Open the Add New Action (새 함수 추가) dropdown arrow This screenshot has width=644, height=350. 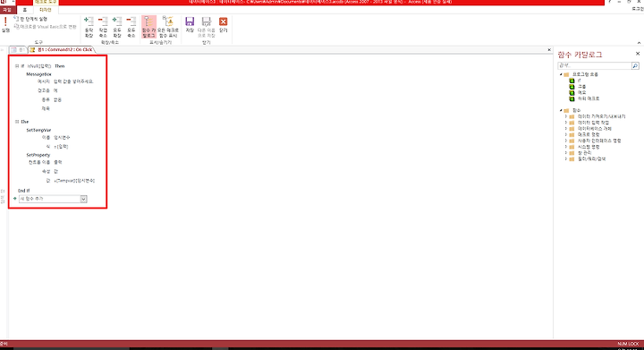[x=83, y=199]
